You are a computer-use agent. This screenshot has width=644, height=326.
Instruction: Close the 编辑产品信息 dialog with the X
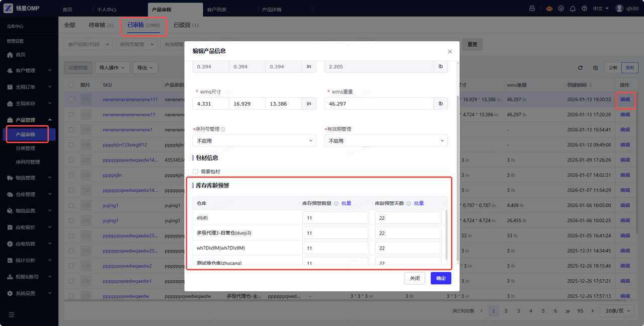[450, 51]
